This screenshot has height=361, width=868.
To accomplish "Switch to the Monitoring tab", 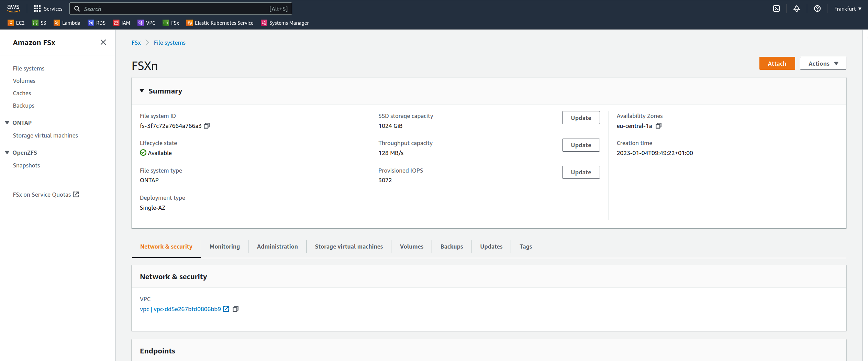I will [x=225, y=247].
